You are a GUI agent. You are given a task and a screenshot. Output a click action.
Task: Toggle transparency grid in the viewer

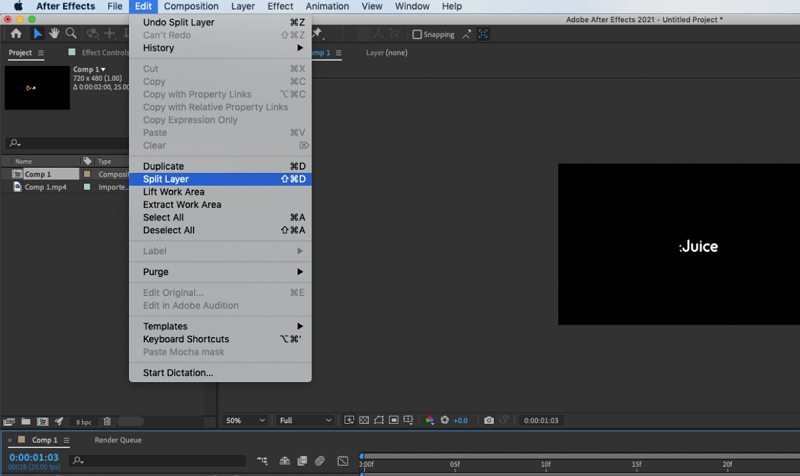364,420
